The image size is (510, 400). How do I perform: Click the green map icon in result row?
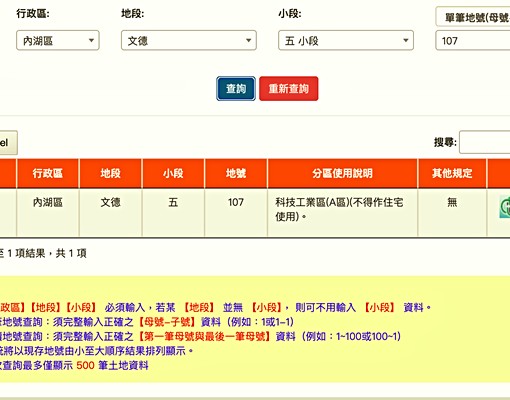(505, 207)
